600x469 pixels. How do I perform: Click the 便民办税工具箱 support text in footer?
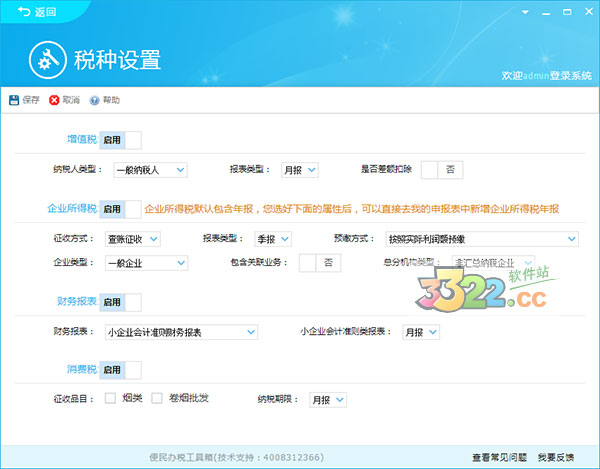(236, 457)
